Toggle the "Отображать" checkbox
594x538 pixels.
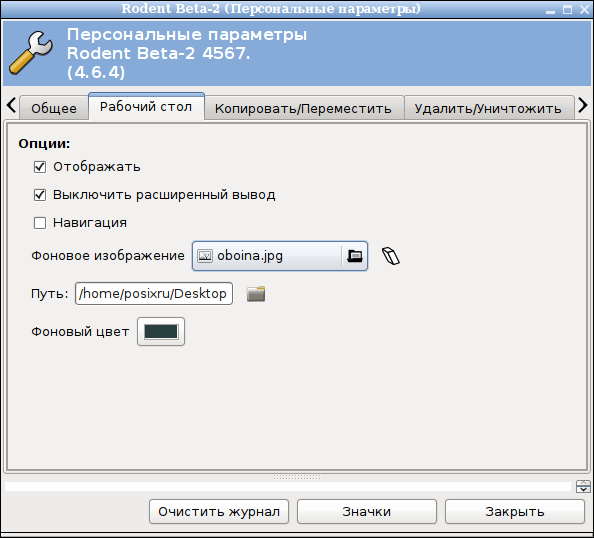[40, 167]
